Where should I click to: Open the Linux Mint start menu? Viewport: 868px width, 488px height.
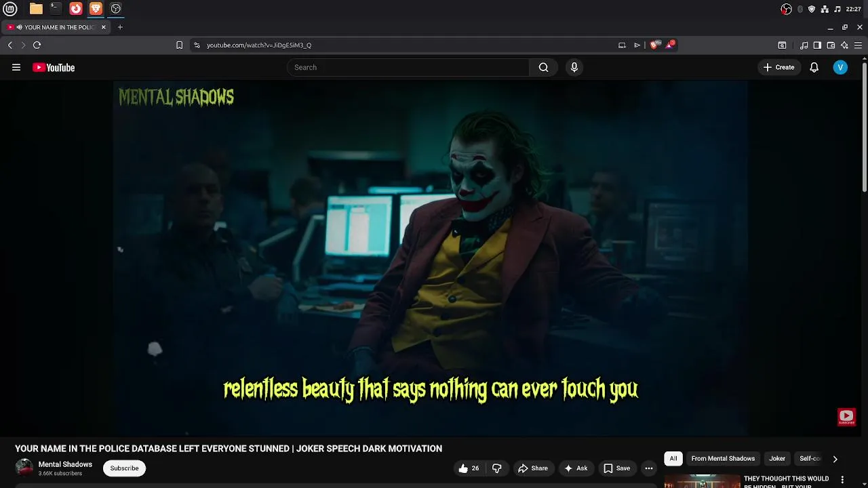[9, 9]
